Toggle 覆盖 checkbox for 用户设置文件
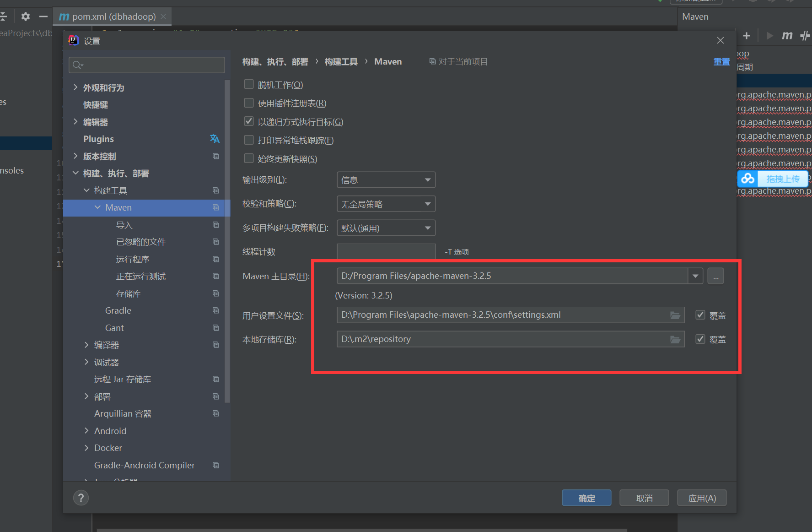This screenshot has width=812, height=532. click(x=700, y=315)
